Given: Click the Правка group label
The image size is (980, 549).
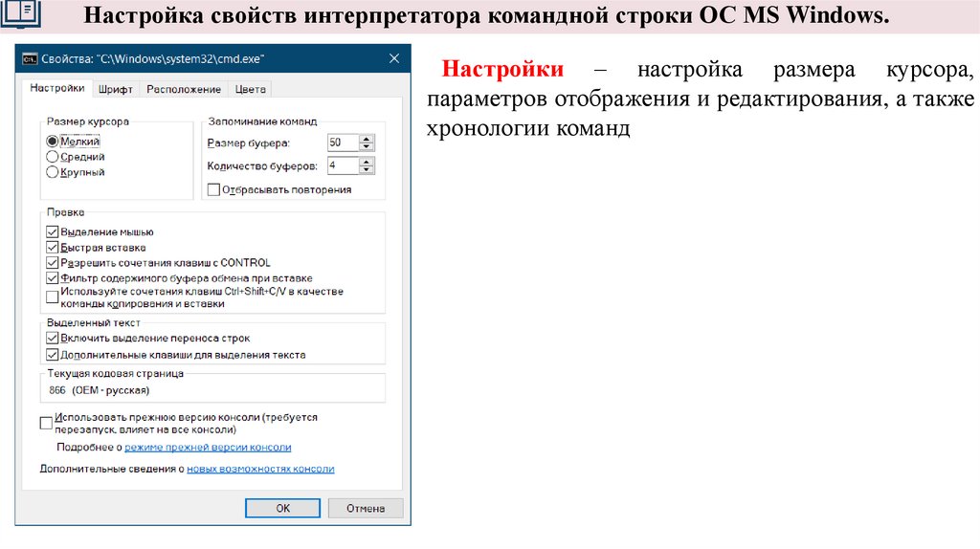Looking at the screenshot, I should pos(66,212).
